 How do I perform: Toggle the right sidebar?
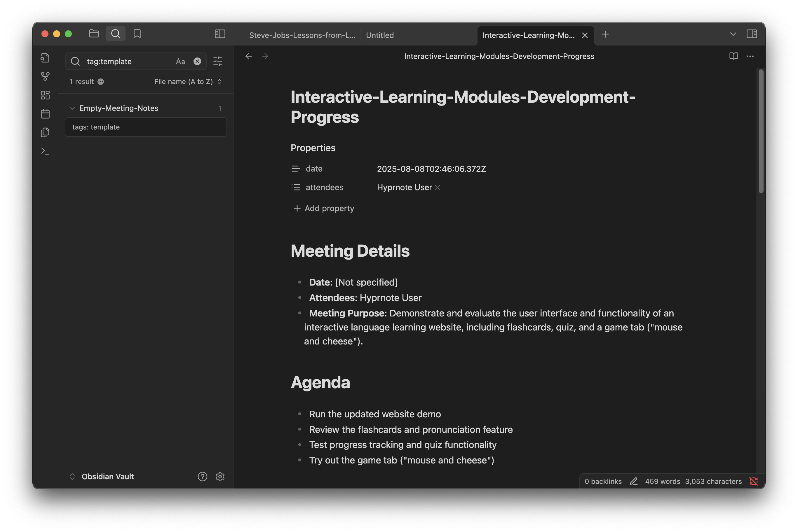click(x=752, y=34)
